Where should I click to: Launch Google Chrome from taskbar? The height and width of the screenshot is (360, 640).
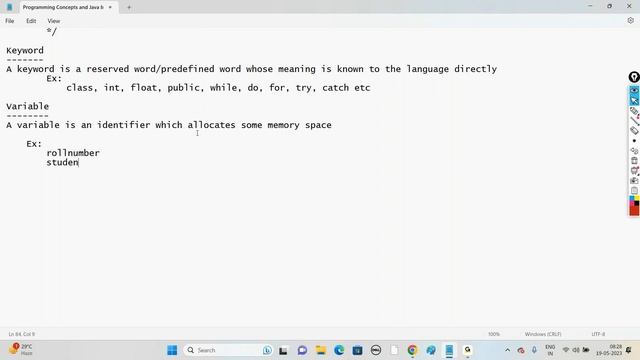[412, 350]
